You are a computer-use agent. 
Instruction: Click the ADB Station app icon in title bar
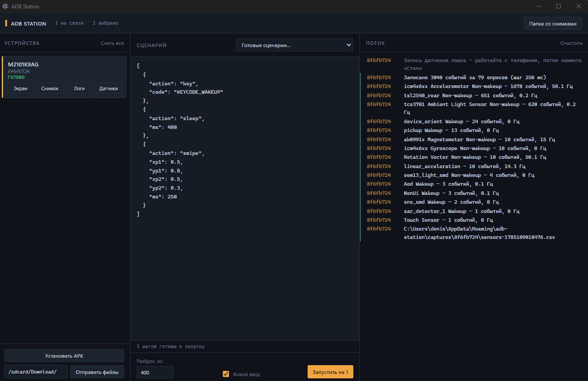pyautogui.click(x=5, y=6)
